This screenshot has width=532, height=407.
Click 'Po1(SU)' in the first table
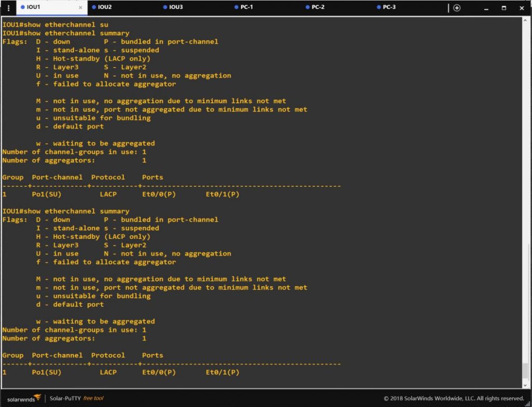tap(46, 194)
